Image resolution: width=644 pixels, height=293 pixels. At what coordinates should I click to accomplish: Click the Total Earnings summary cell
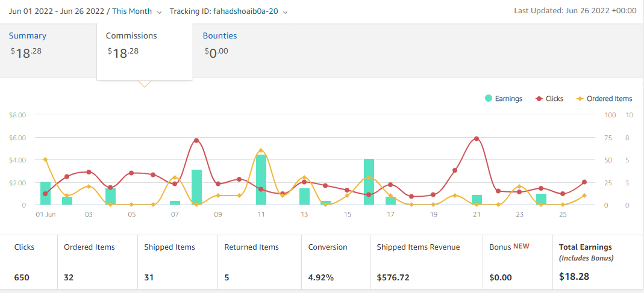click(x=598, y=262)
